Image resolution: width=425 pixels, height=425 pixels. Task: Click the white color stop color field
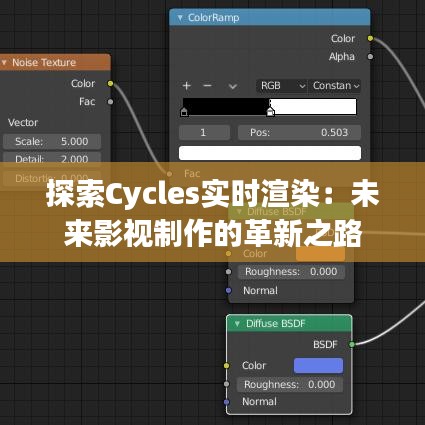270,153
